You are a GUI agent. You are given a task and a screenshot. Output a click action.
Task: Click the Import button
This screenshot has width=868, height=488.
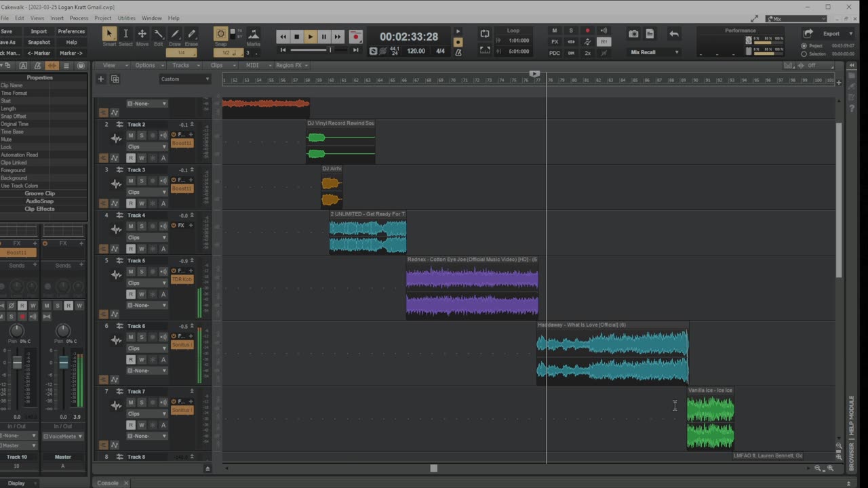pos(39,31)
